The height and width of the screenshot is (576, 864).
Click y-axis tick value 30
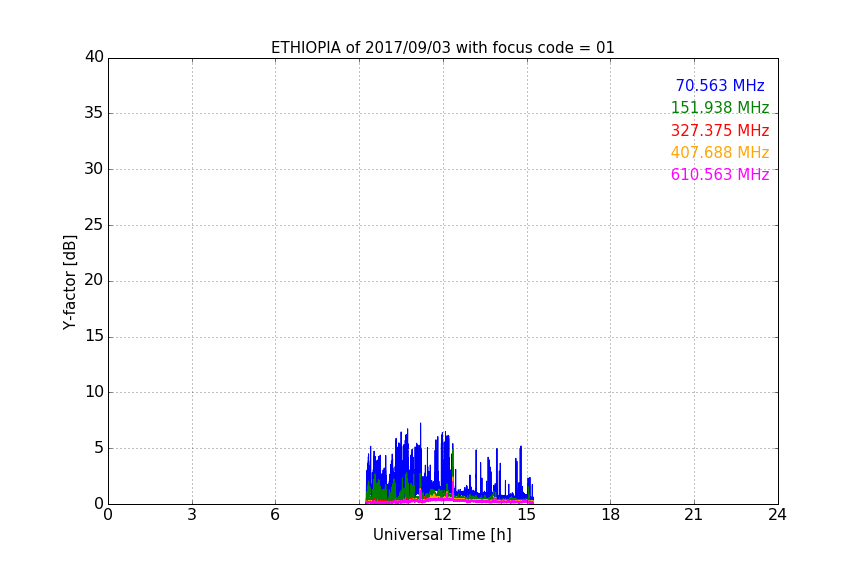[94, 169]
